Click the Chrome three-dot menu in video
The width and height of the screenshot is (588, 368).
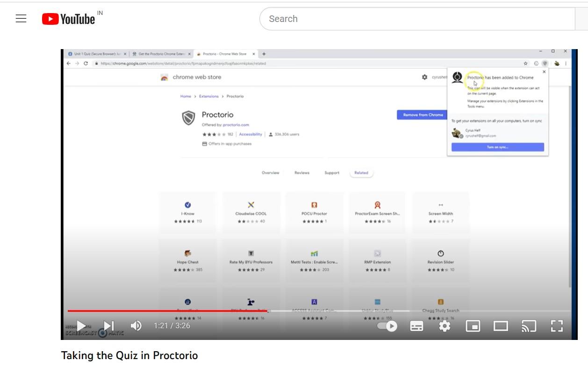click(x=566, y=63)
